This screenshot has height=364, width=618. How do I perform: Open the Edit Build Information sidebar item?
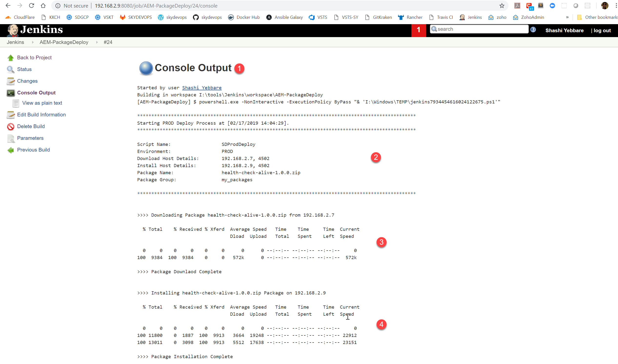click(41, 115)
